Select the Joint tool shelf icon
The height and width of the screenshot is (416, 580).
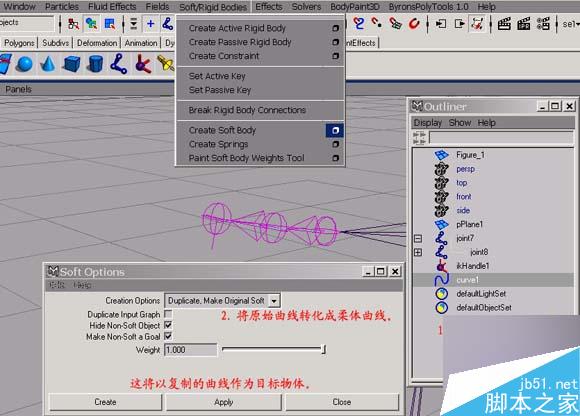tap(119, 64)
